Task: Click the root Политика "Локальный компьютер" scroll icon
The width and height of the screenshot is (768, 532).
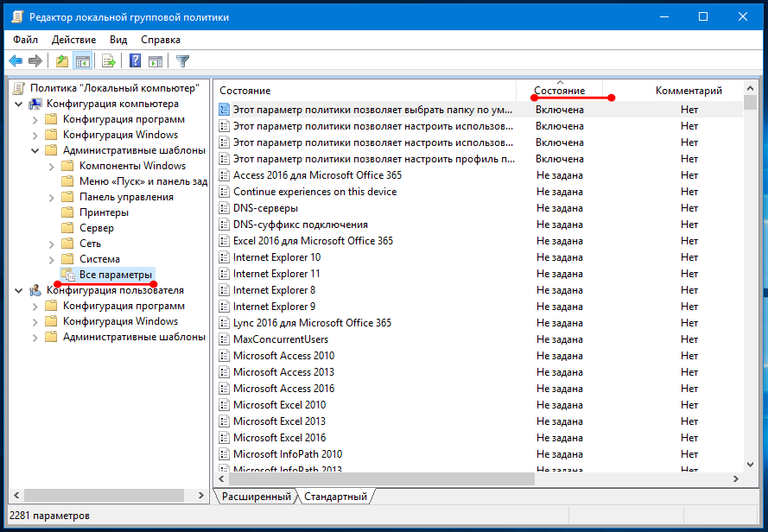Action: pos(19,88)
